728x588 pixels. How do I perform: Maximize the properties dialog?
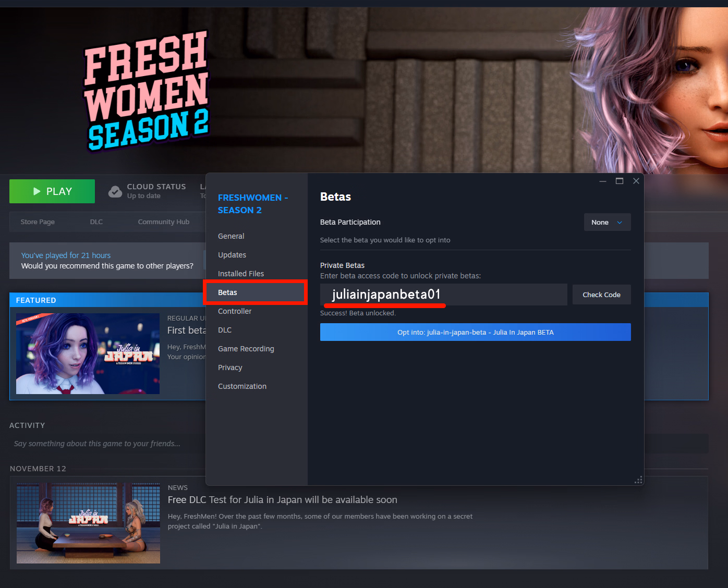[620, 181]
